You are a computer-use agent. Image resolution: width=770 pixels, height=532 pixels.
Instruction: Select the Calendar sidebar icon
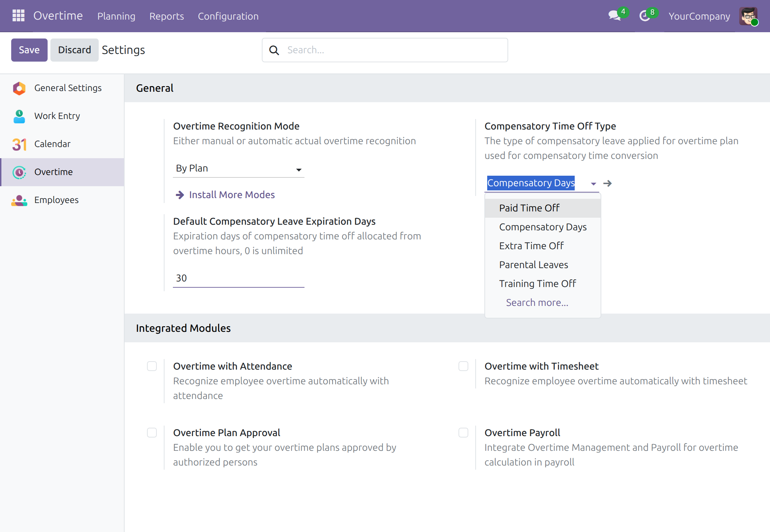pyautogui.click(x=19, y=144)
